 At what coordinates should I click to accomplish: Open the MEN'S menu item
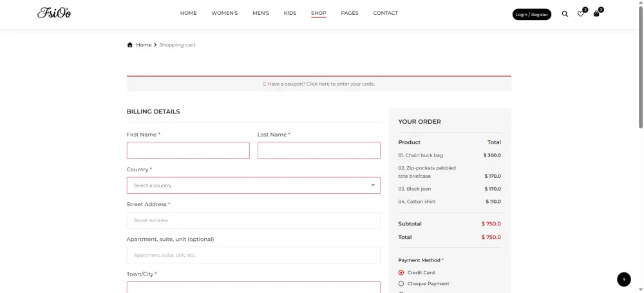click(261, 13)
